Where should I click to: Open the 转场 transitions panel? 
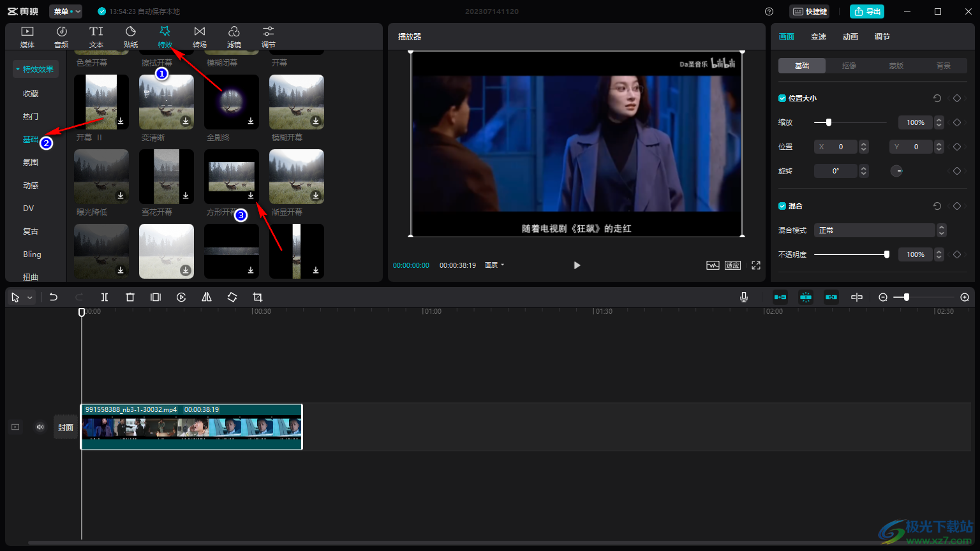[200, 37]
